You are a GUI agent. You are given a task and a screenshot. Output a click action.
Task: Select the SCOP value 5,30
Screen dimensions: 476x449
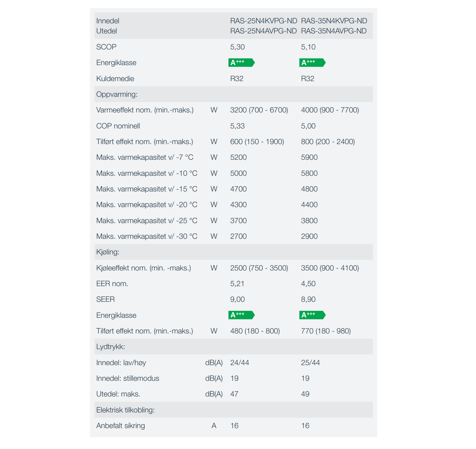[x=237, y=47]
